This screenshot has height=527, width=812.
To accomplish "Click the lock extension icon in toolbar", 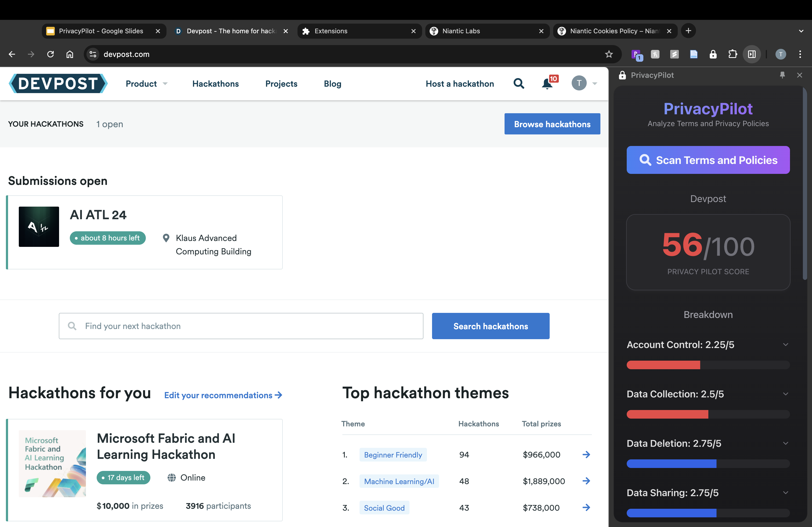I will tap(713, 54).
